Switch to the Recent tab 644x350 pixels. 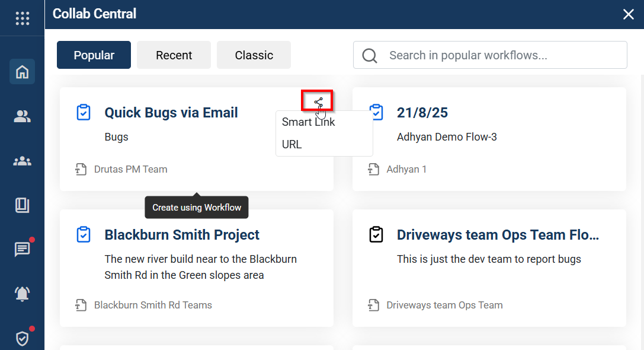tap(174, 55)
